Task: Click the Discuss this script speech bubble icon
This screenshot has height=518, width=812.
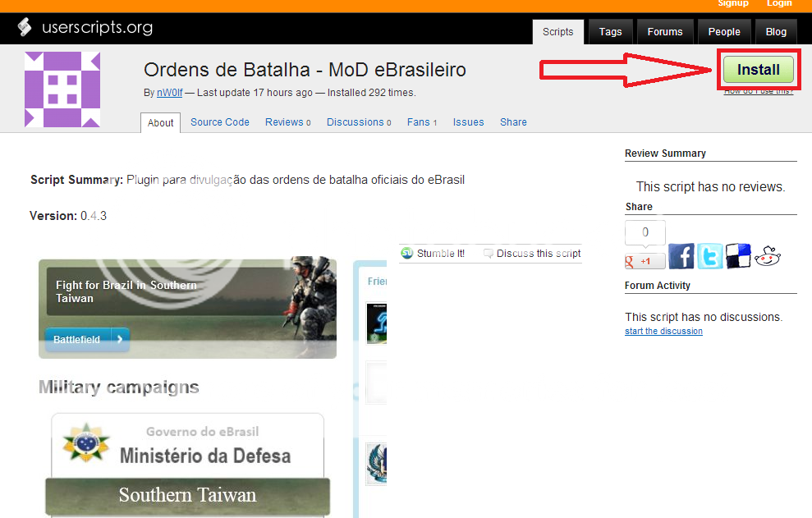Action: point(488,254)
